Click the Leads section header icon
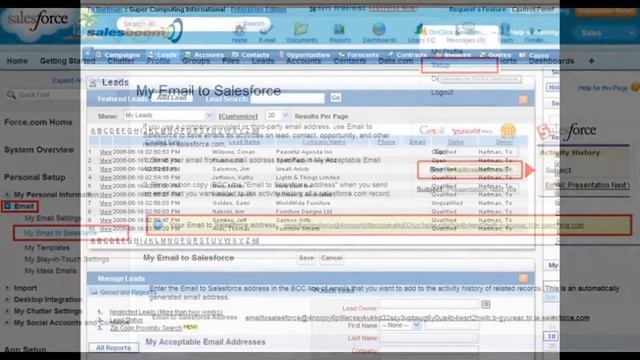The width and height of the screenshot is (640, 360). [93, 83]
